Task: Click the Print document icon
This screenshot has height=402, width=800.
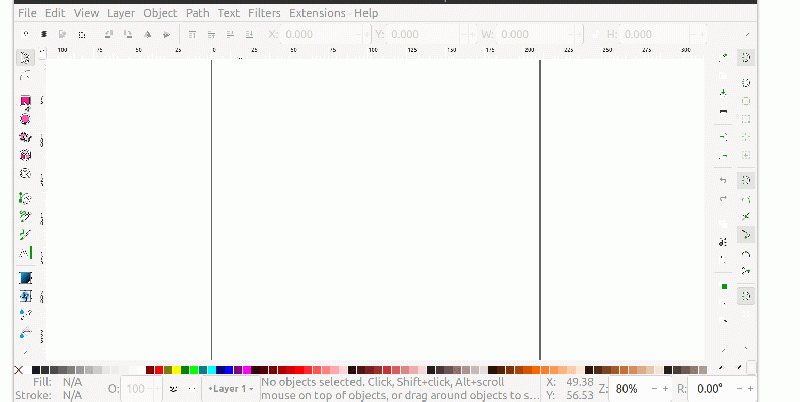Action: click(723, 111)
